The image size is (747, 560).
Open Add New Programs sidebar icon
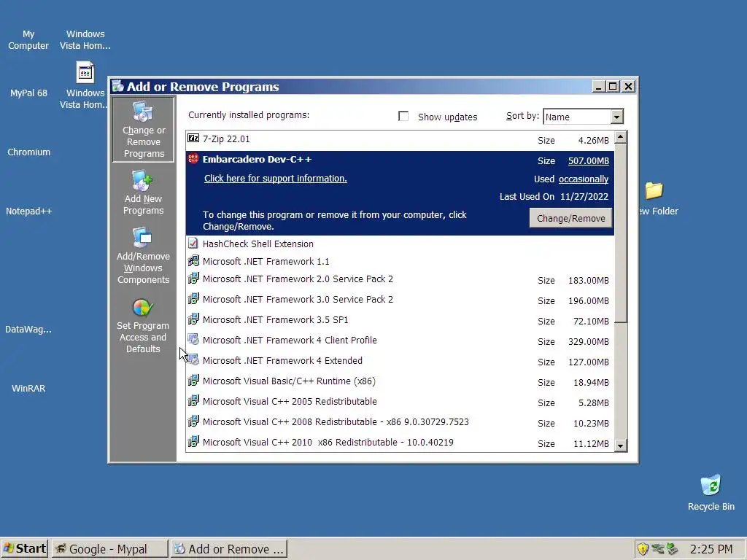click(x=142, y=181)
